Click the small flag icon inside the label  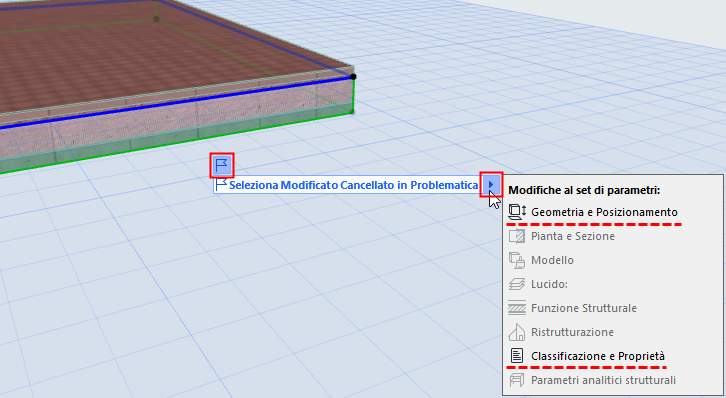tap(222, 185)
